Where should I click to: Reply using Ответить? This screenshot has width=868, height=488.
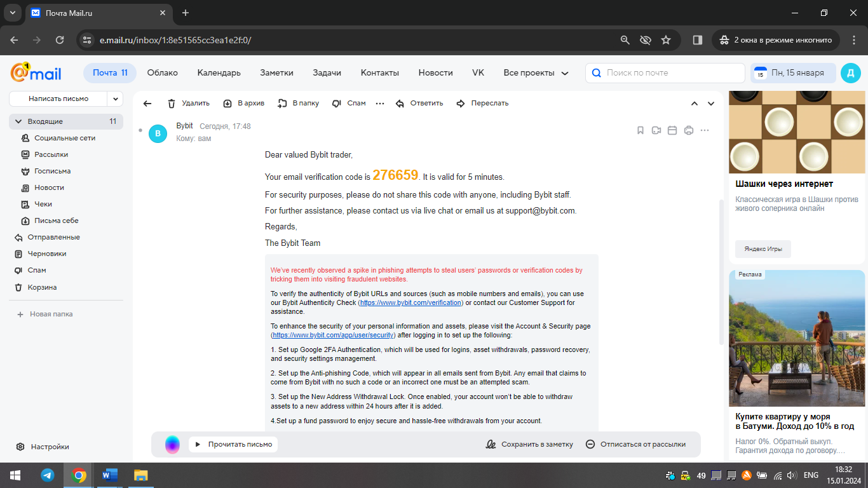[x=419, y=103]
